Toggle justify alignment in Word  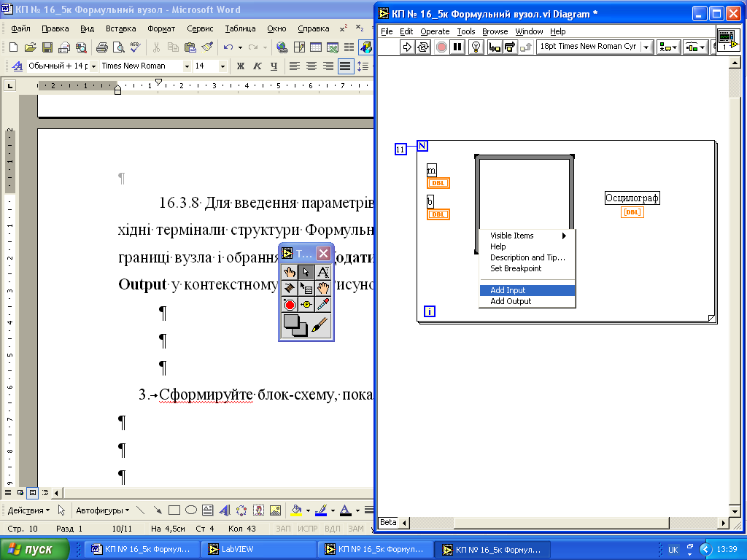345,66
